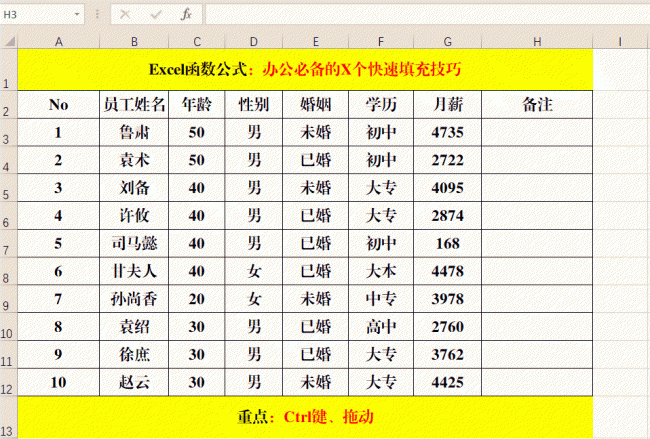Click salary cell 2760
650x439 pixels.
[448, 327]
